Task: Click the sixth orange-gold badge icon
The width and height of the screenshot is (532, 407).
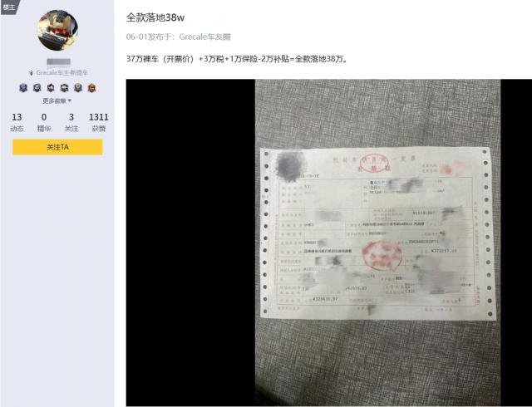Action: click(91, 88)
